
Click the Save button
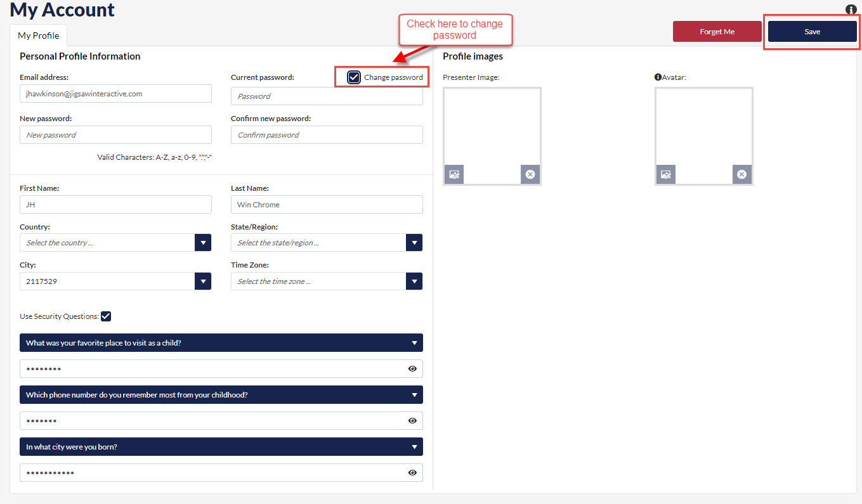click(812, 32)
